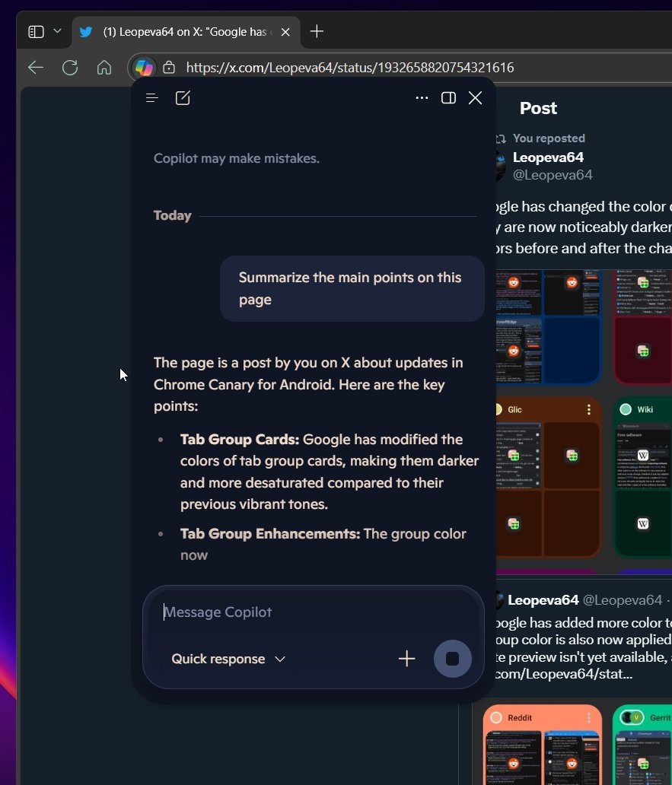The image size is (672, 785).
Task: Open Copilot conversation history menu
Action: click(151, 98)
